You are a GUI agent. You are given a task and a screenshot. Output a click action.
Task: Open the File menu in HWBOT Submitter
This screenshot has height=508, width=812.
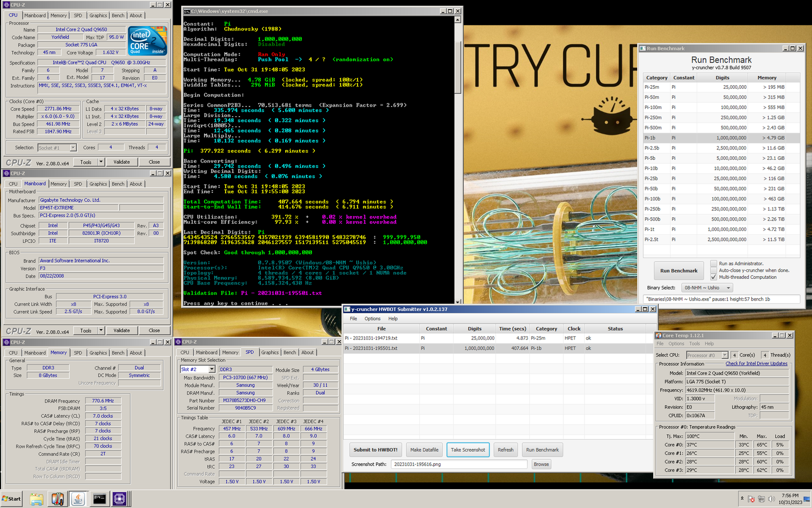(x=353, y=318)
